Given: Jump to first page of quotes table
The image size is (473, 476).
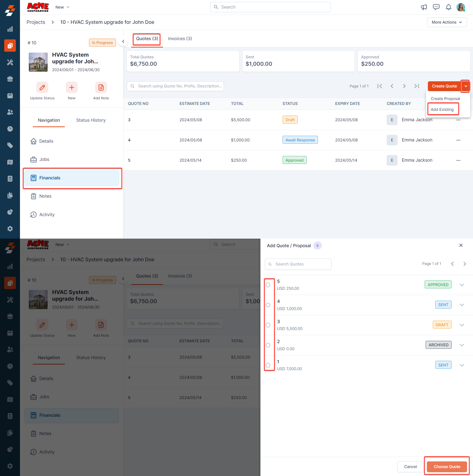Looking at the screenshot, I should pos(380,86).
